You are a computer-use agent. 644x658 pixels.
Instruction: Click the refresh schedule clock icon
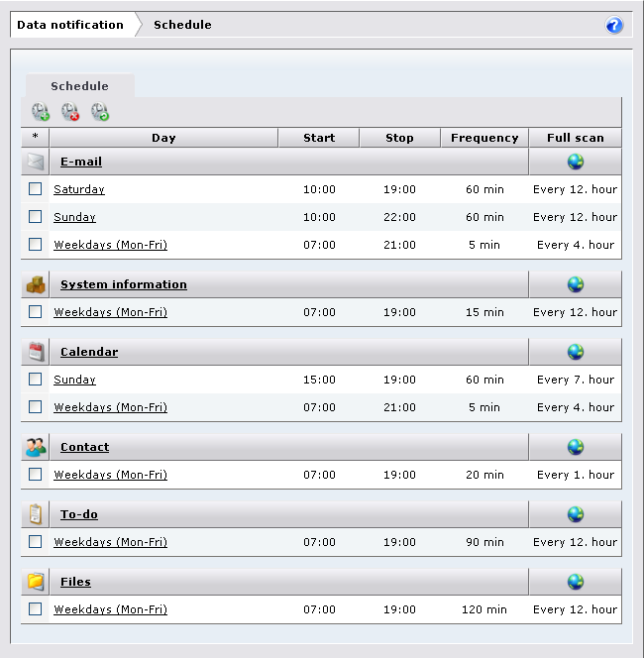[100, 113]
